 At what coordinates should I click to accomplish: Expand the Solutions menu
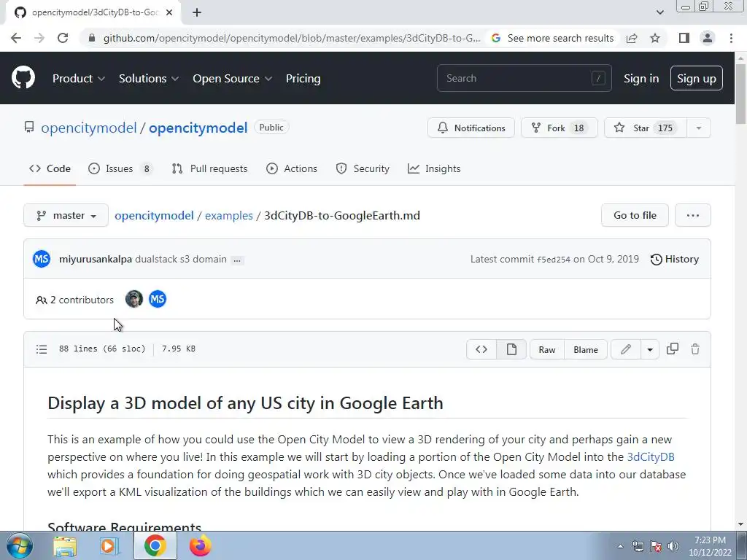(149, 79)
